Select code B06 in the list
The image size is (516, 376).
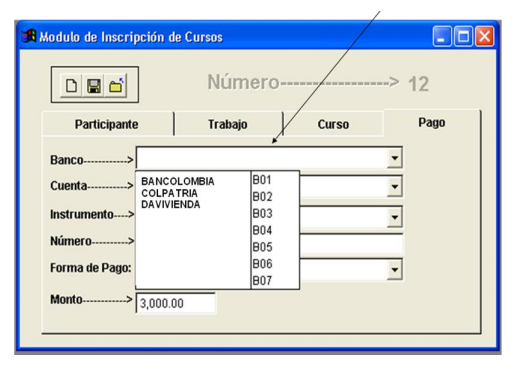[x=262, y=264]
